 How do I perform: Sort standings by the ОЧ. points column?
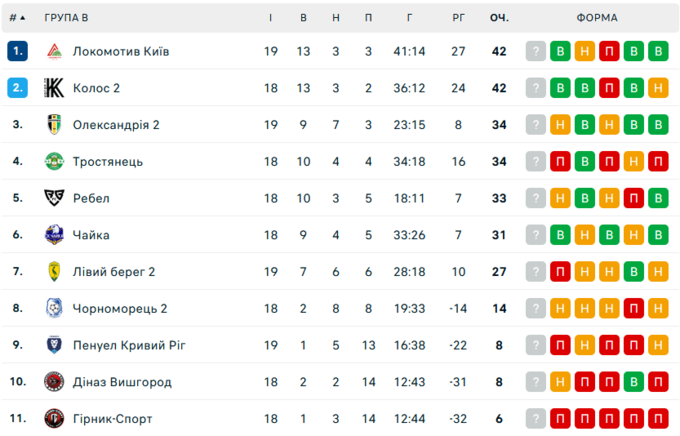(499, 17)
